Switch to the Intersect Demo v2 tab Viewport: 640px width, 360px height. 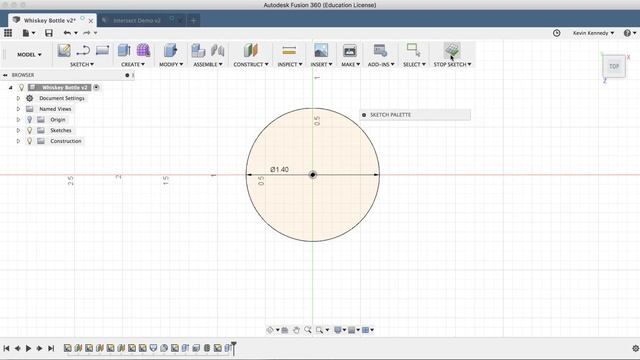(x=137, y=20)
